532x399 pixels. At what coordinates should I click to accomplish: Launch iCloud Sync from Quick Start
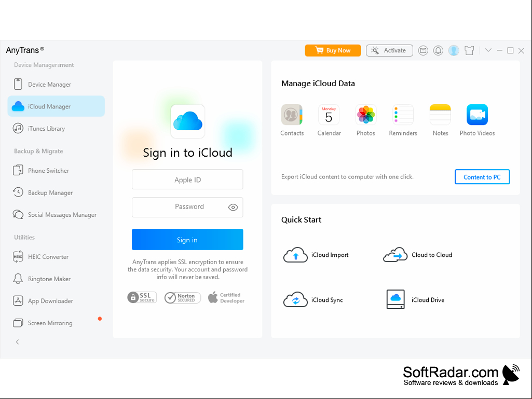tap(313, 299)
